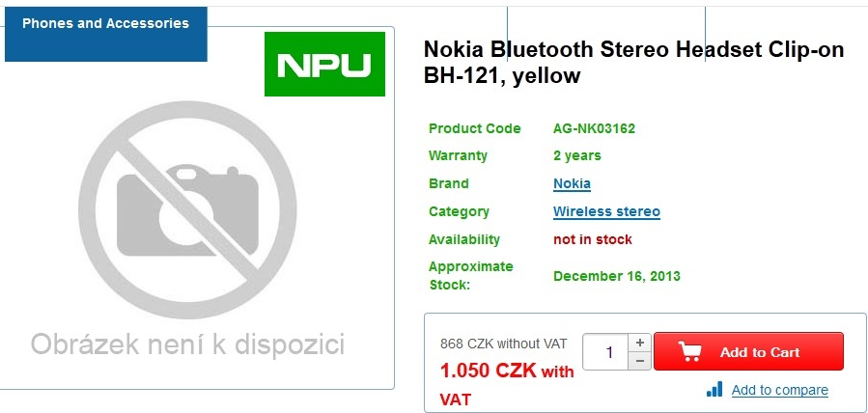The image size is (868, 413).
Task: Increase quantity with the plus stepper
Action: click(639, 343)
